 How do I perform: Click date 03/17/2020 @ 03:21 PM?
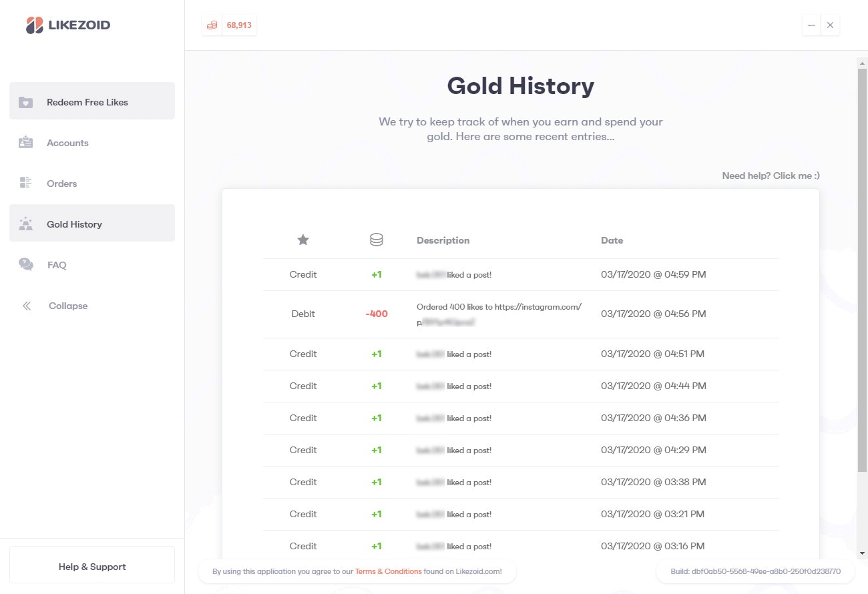click(x=652, y=514)
